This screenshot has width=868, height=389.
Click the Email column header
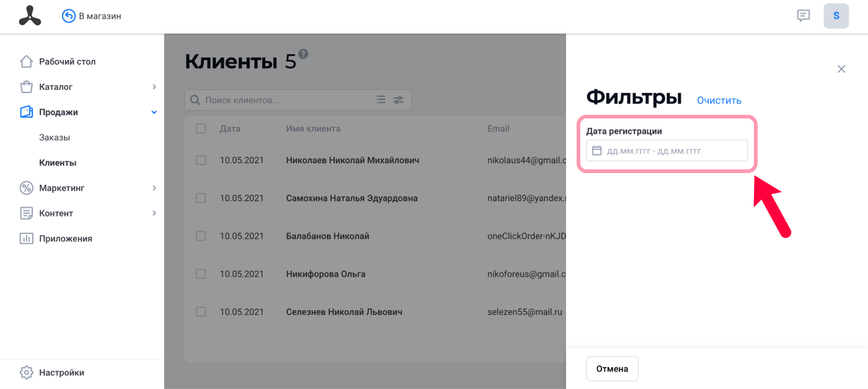(498, 128)
